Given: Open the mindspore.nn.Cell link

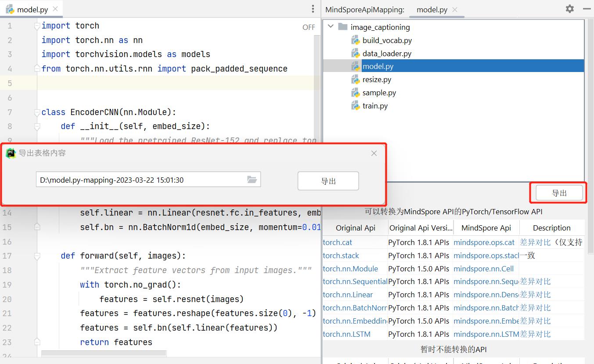Looking at the screenshot, I should pyautogui.click(x=483, y=269).
